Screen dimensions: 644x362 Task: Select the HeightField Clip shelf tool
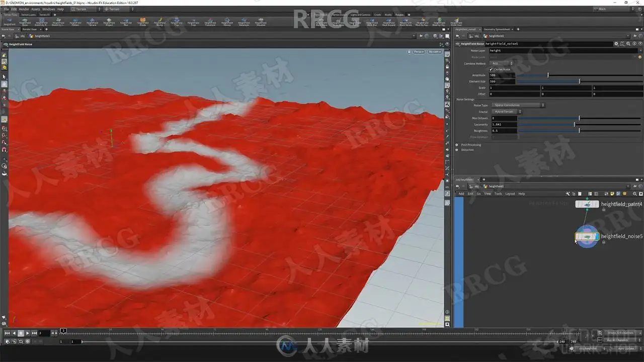click(176, 22)
